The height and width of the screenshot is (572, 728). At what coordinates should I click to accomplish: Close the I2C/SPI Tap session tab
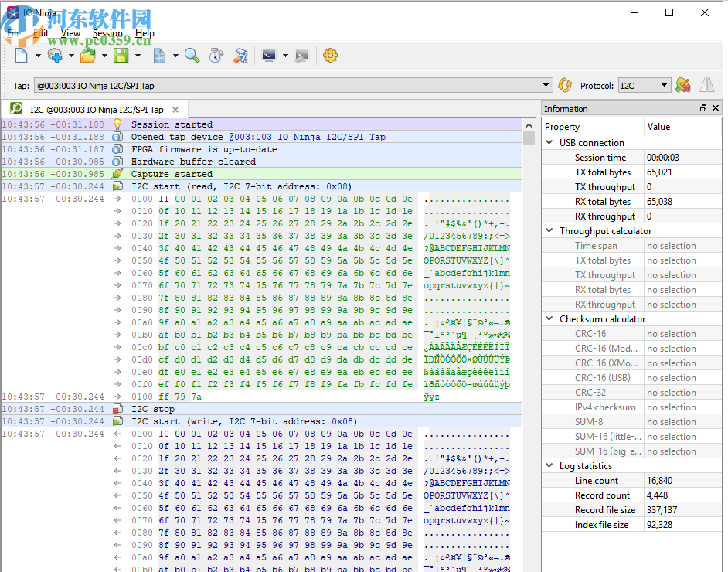coord(175,110)
